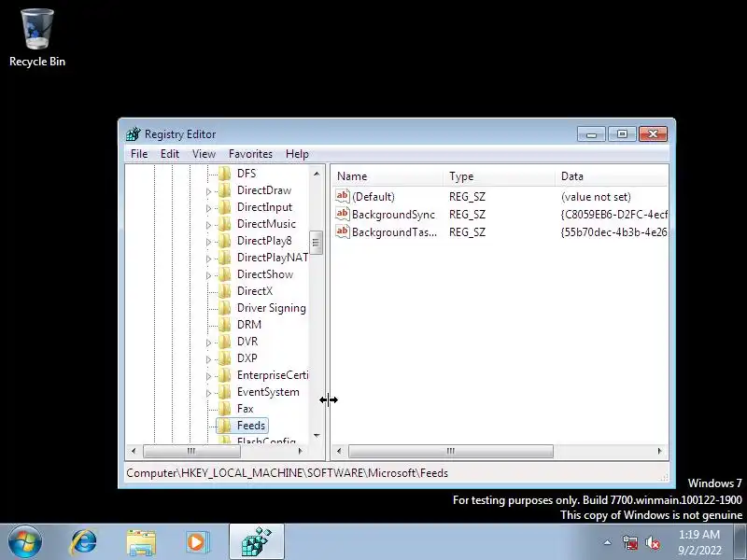Select the Feeds key label

(x=251, y=426)
